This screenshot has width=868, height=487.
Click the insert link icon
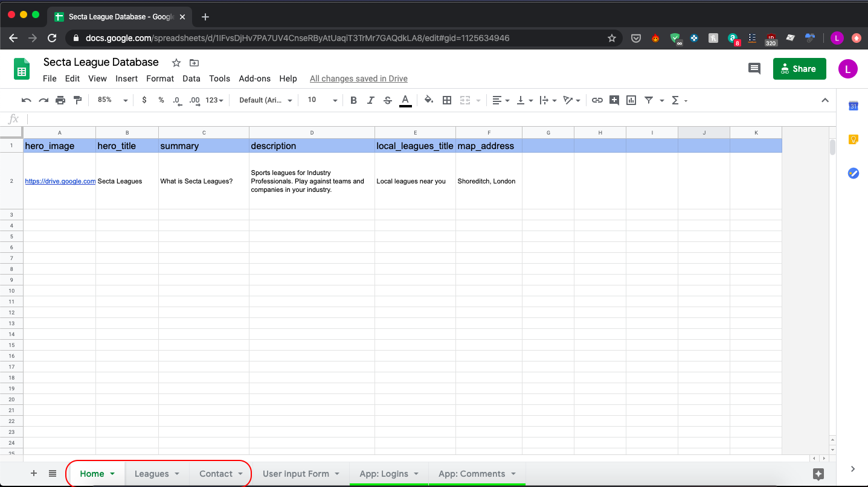(597, 100)
